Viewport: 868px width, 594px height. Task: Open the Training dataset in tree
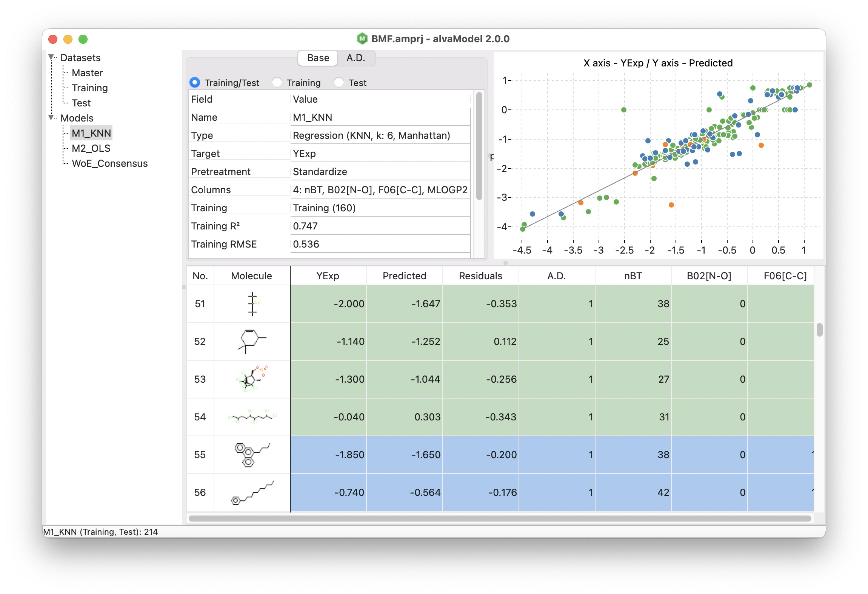(x=90, y=88)
